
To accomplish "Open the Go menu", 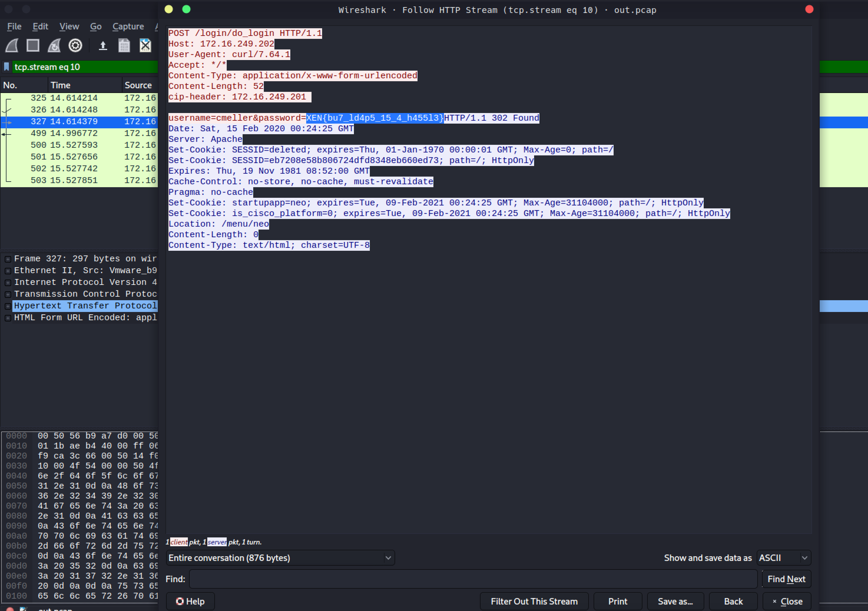I will coord(96,26).
